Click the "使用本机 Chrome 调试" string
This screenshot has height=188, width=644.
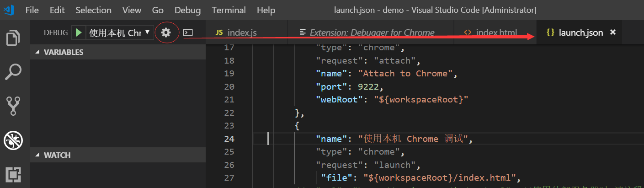(413, 139)
